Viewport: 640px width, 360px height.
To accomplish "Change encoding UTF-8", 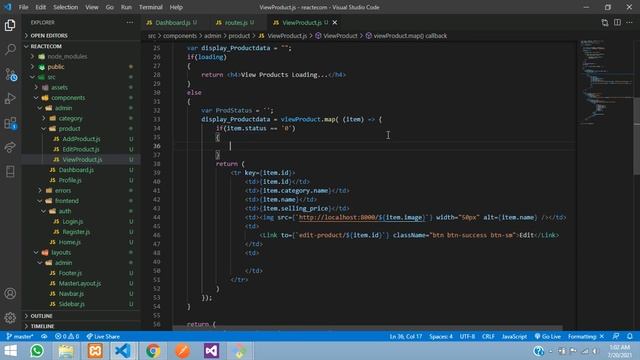I will coord(467,336).
